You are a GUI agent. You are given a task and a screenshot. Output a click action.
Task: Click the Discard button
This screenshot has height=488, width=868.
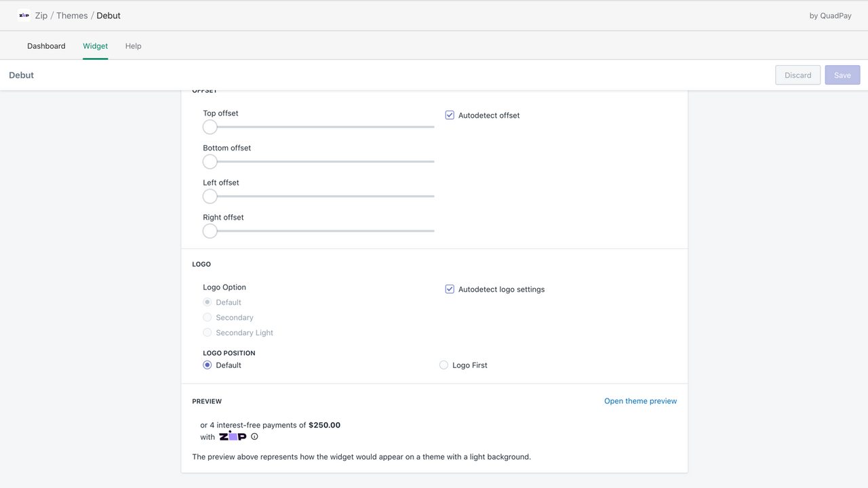point(798,75)
